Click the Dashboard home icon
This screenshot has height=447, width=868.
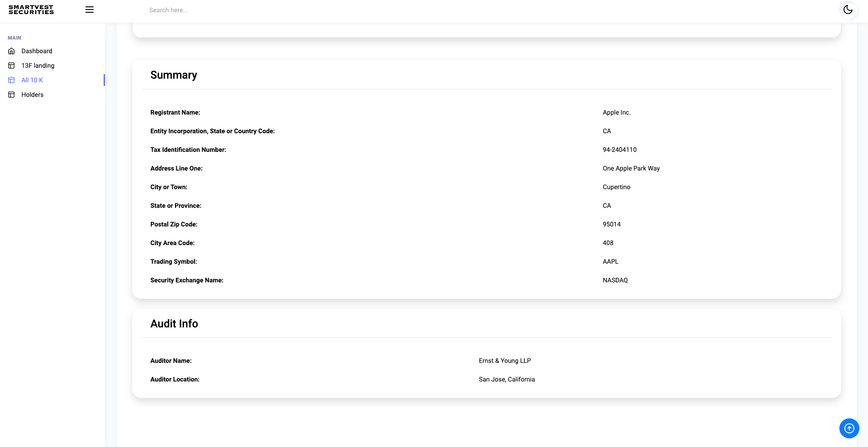point(12,51)
